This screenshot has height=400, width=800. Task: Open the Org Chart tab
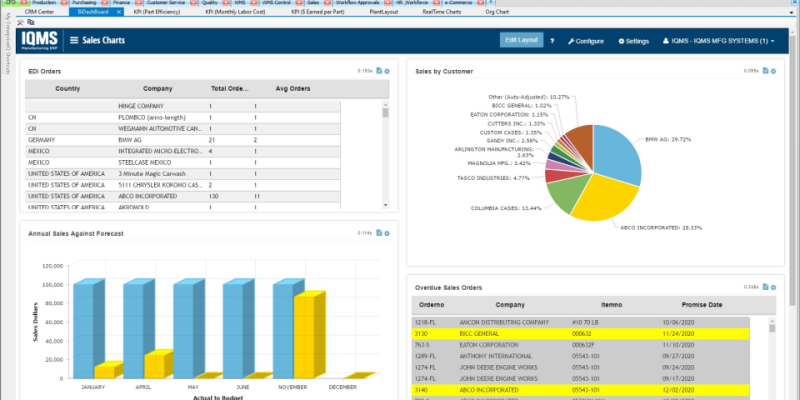click(497, 12)
